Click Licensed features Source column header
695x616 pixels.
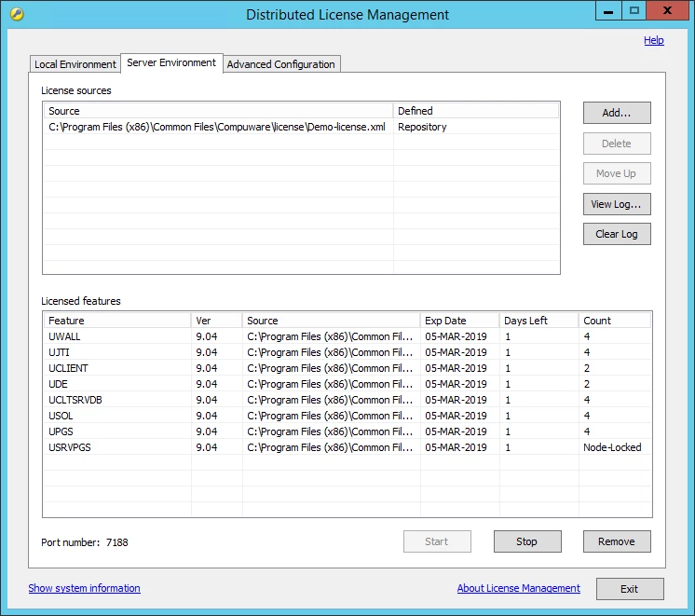pyautogui.click(x=331, y=321)
